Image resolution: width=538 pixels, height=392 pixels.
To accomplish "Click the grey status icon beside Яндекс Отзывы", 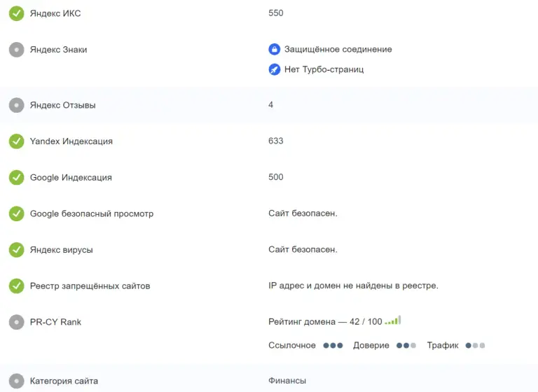I will click(17, 105).
